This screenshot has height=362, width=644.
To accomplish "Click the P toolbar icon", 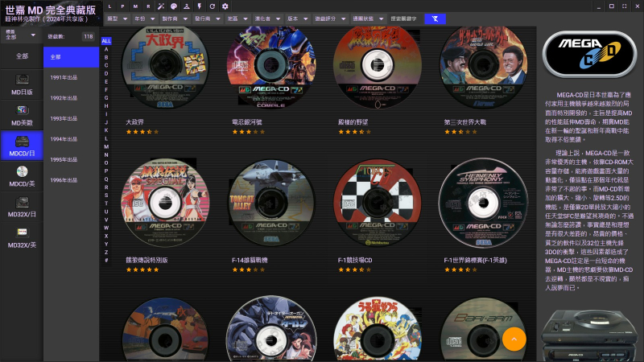I will (122, 6).
